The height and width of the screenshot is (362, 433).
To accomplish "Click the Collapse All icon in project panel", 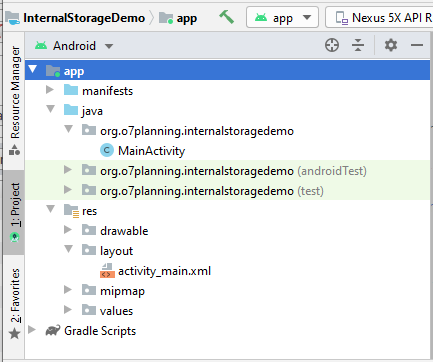I will pyautogui.click(x=358, y=45).
